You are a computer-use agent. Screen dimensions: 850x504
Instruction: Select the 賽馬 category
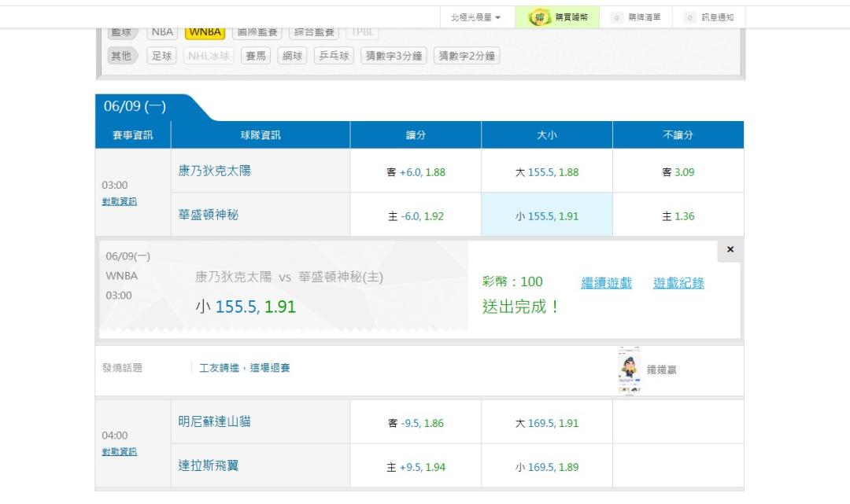tap(255, 56)
